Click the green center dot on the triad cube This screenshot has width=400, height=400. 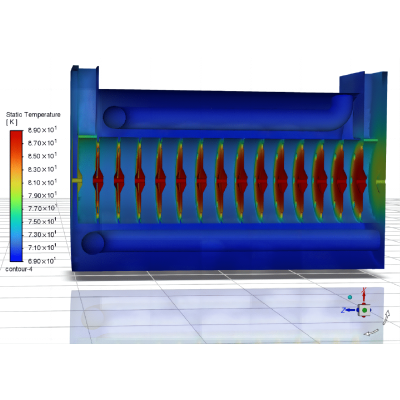point(365,310)
